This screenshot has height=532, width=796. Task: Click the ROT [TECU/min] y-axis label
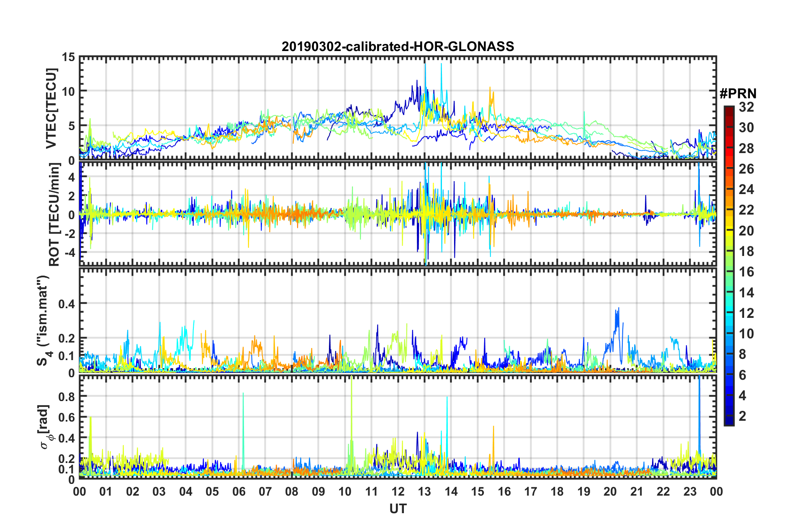[54, 215]
